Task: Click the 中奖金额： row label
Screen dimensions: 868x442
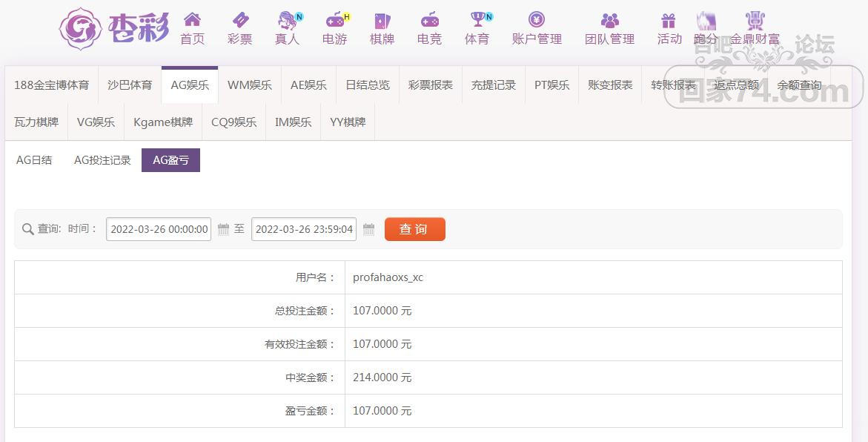Action: [311, 377]
